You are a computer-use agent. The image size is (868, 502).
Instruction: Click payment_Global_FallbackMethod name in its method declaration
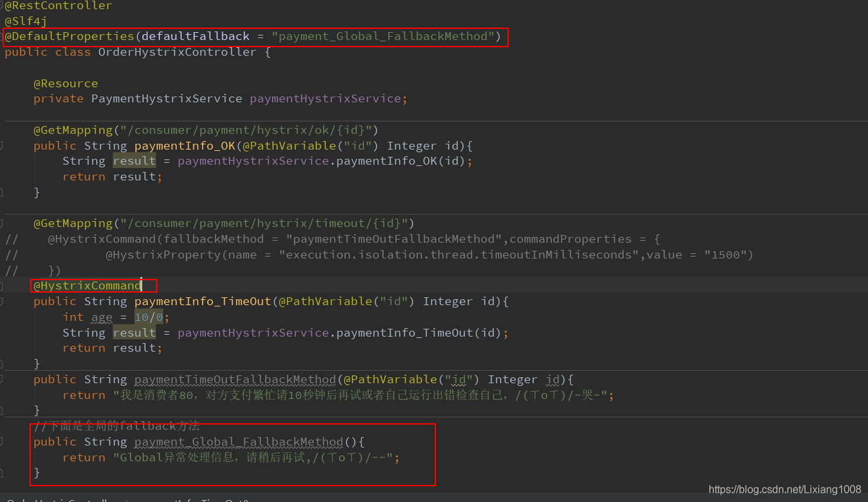[x=239, y=442]
